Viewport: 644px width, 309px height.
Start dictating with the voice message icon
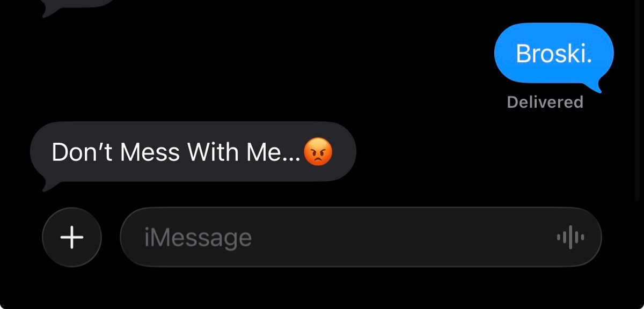[x=570, y=237]
